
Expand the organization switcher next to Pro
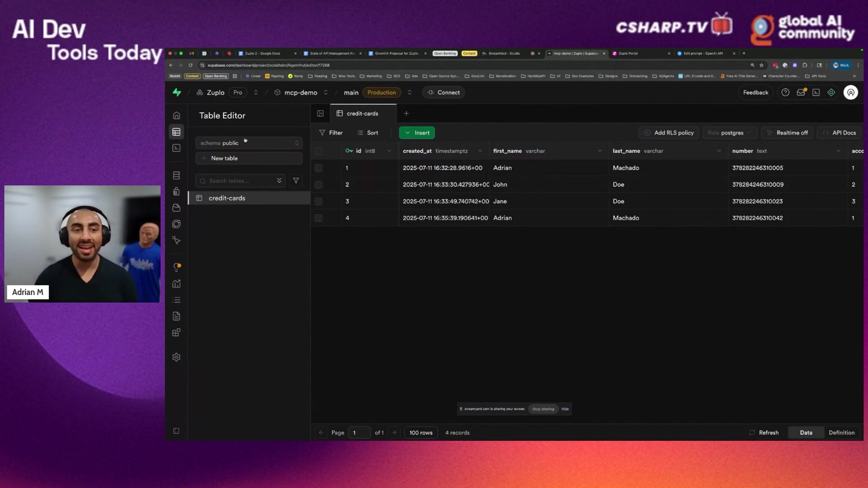tap(256, 93)
